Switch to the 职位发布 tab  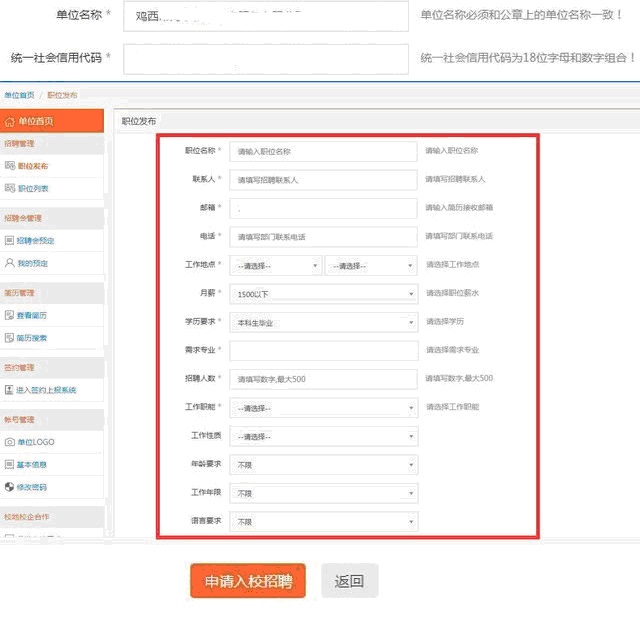139,120
